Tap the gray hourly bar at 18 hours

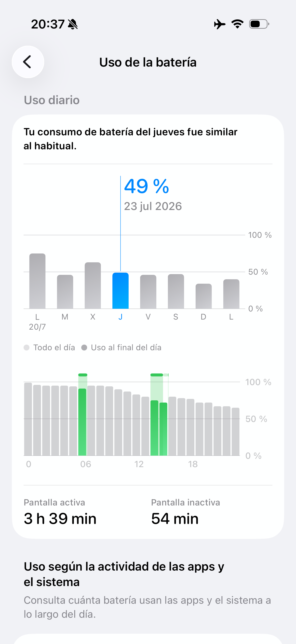[x=190, y=427]
